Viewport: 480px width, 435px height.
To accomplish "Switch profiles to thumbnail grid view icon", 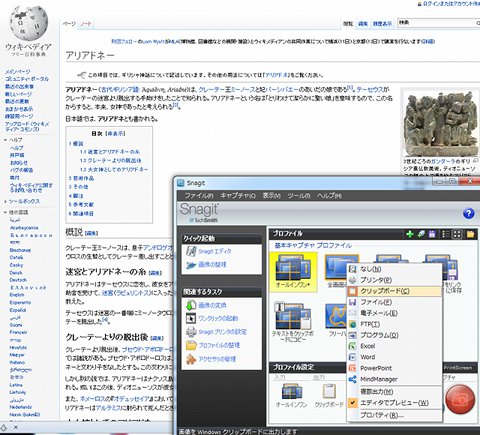I will (457, 234).
